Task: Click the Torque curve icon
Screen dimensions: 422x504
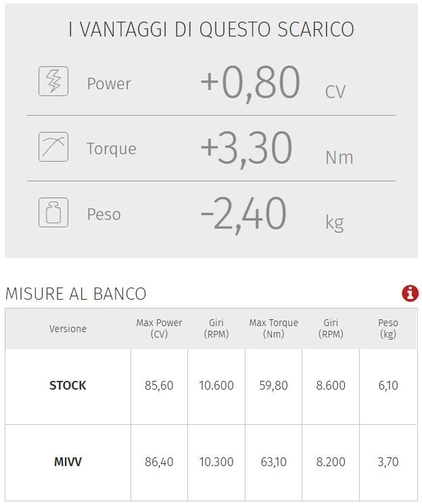Action: pyautogui.click(x=53, y=147)
